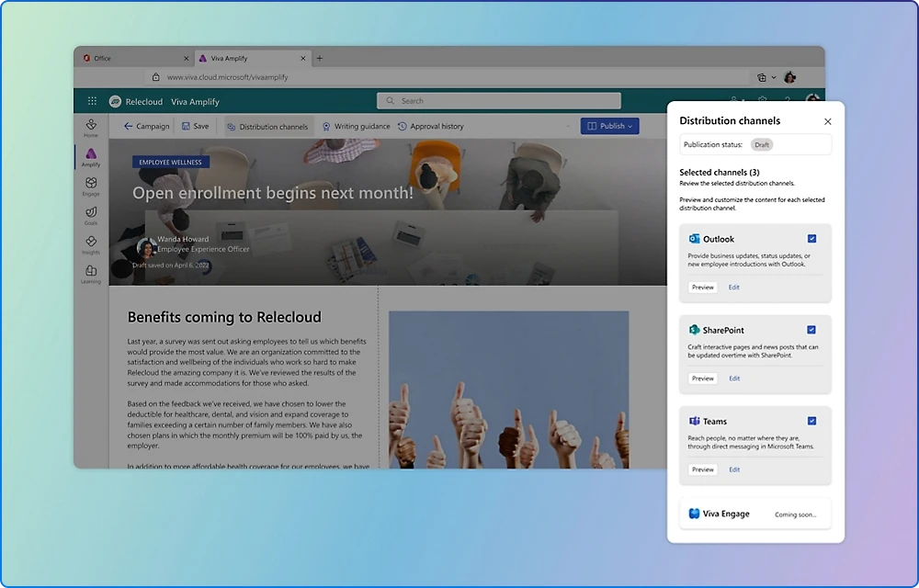Click the thumbs-up image in article

click(x=509, y=390)
